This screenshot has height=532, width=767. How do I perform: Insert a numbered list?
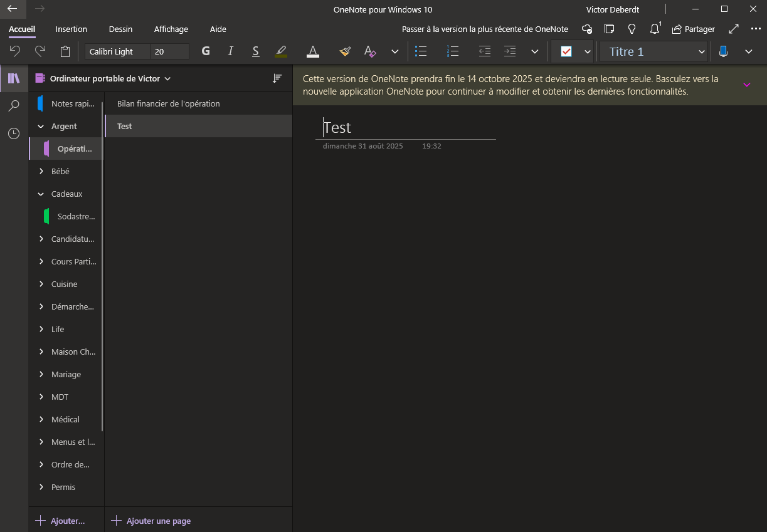coord(453,51)
